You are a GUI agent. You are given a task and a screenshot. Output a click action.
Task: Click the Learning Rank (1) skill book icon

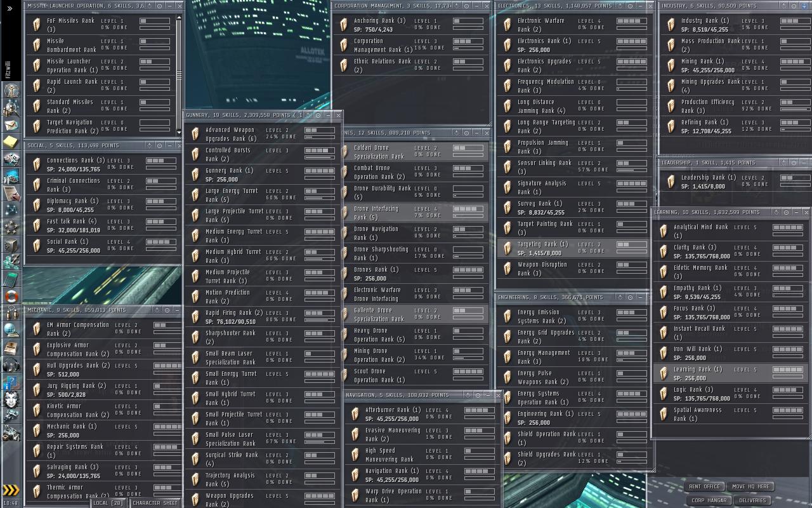coord(664,373)
